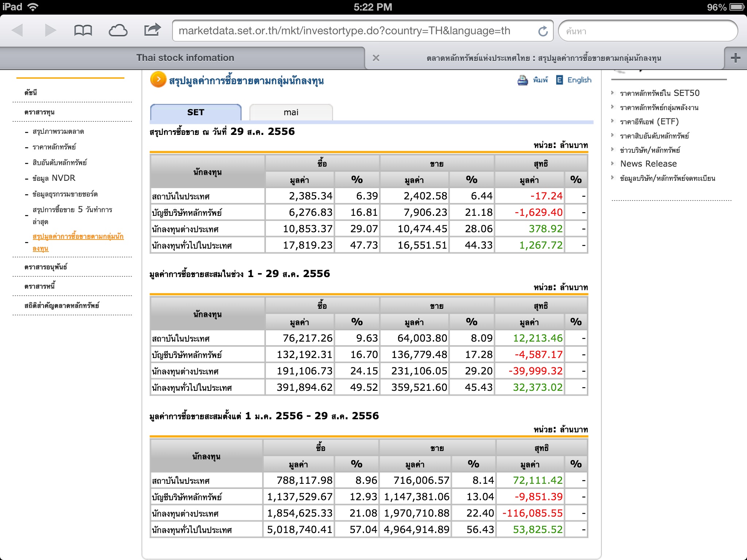
Task: Open ข้อมูล NVDR sidebar link
Action: point(54,178)
